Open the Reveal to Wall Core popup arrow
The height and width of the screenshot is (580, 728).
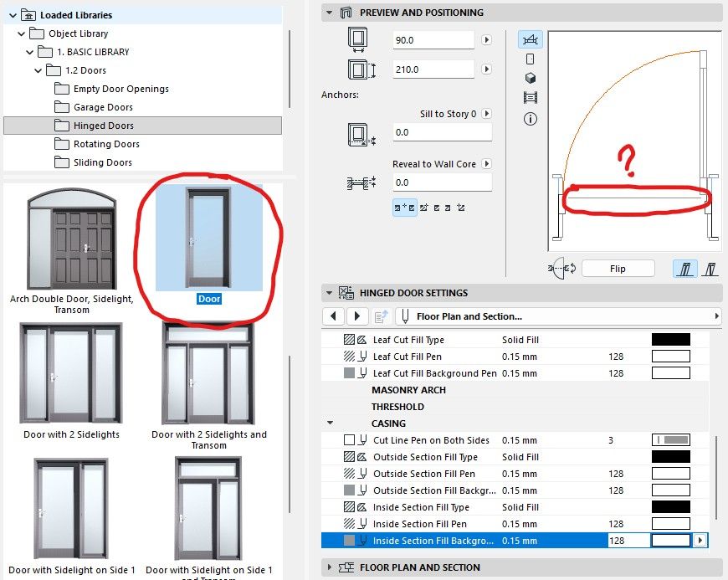[x=486, y=163]
